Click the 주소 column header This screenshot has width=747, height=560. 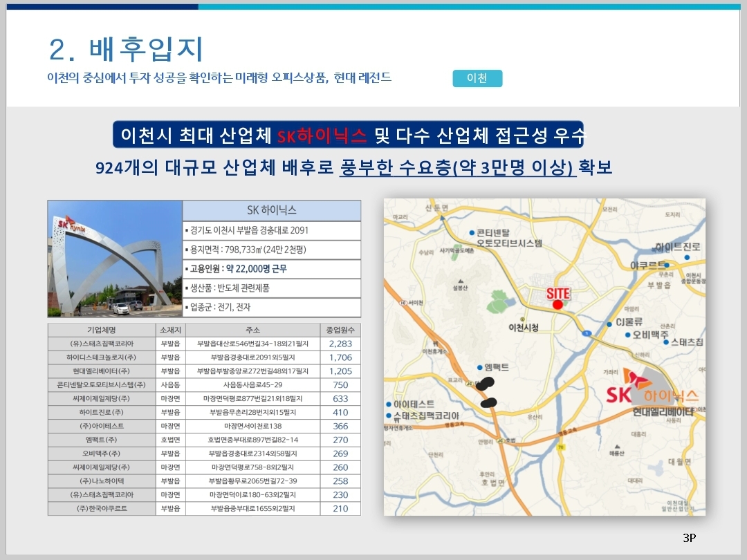coord(252,330)
